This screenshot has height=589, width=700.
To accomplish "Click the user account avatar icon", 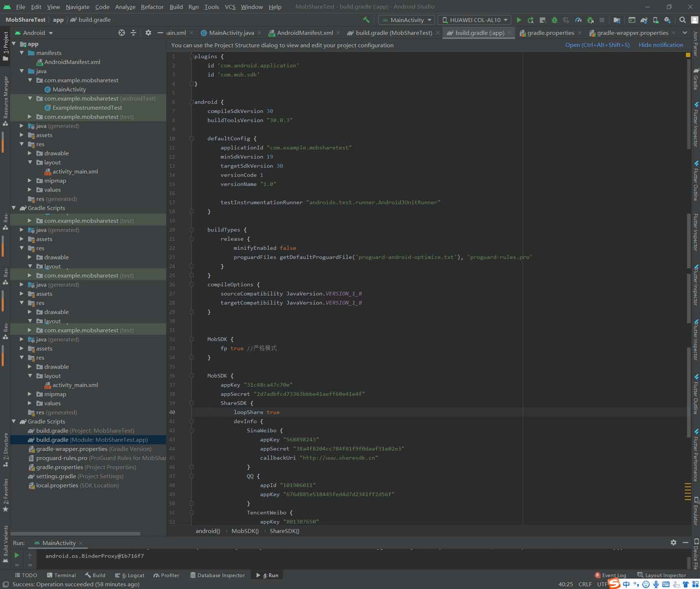I will click(695, 20).
